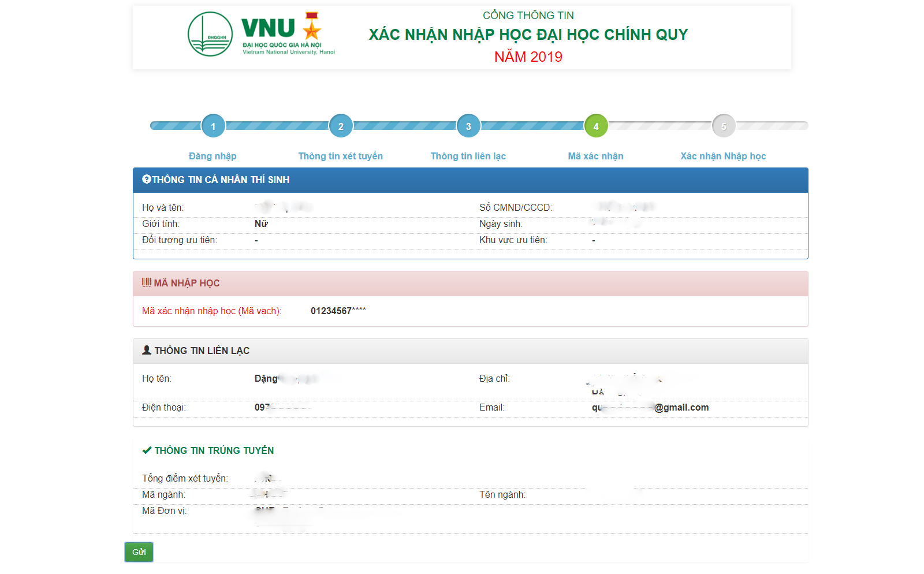Screen dimensions: 924x574
Task: Open the Thông tin liên lạc step label
Action: tap(468, 156)
